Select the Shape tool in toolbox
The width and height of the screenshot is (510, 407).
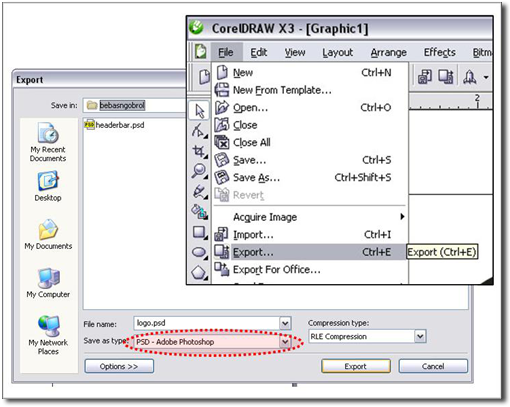pyautogui.click(x=199, y=131)
